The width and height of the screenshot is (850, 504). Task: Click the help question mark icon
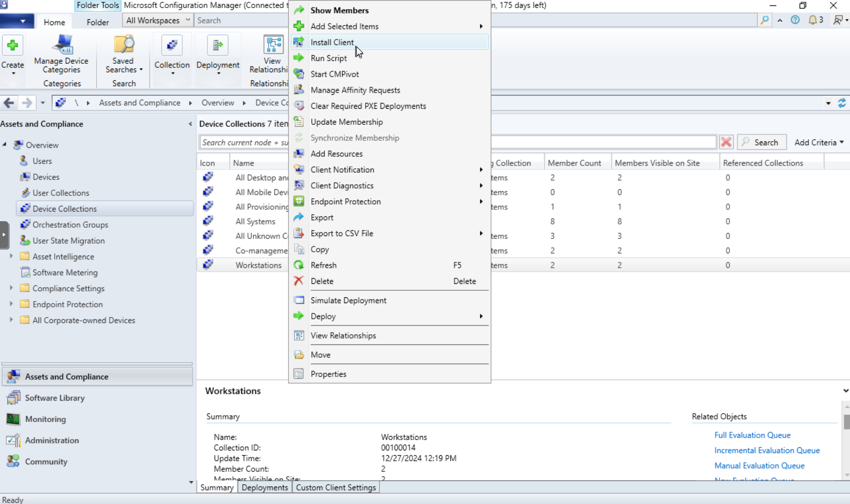(795, 20)
